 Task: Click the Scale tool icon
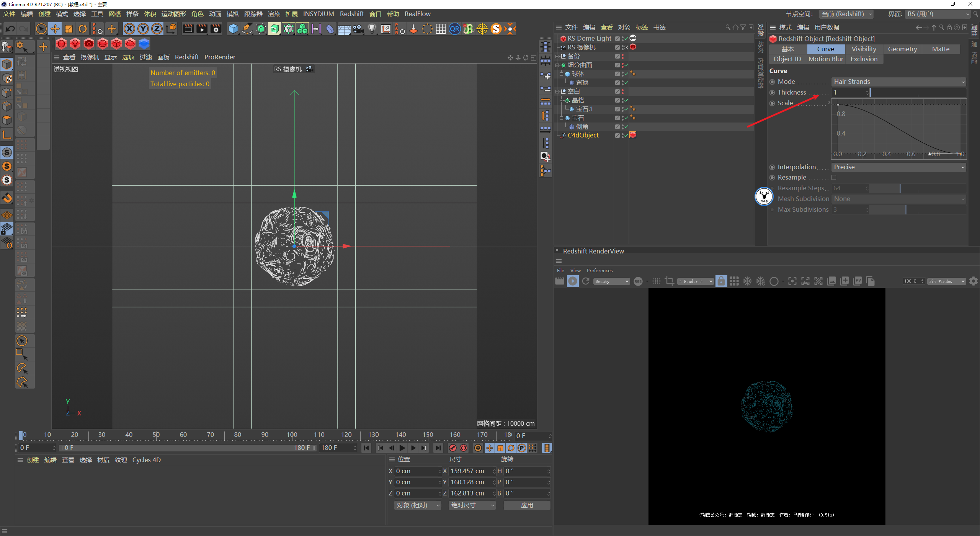(x=69, y=29)
